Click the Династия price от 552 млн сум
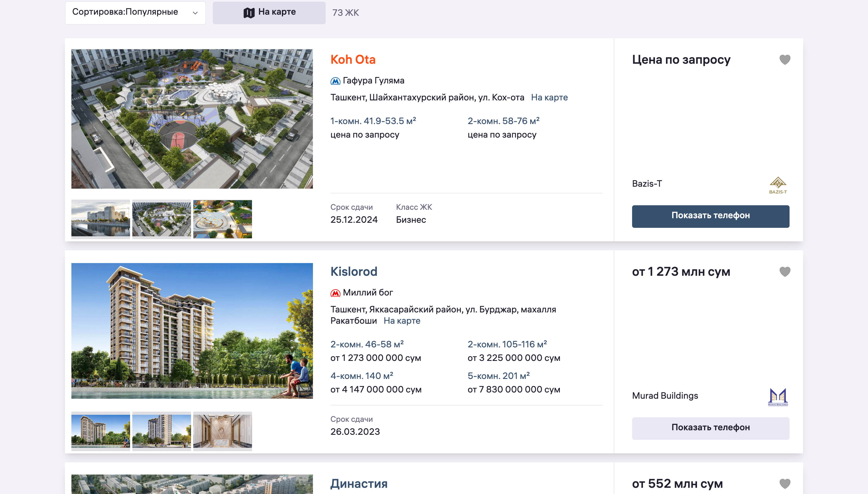The width and height of the screenshot is (868, 494). pyautogui.click(x=677, y=484)
